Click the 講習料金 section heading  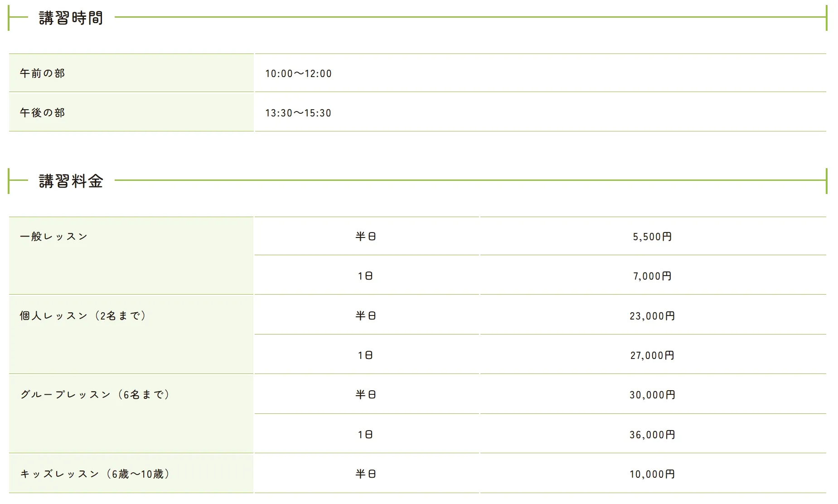[71, 181]
